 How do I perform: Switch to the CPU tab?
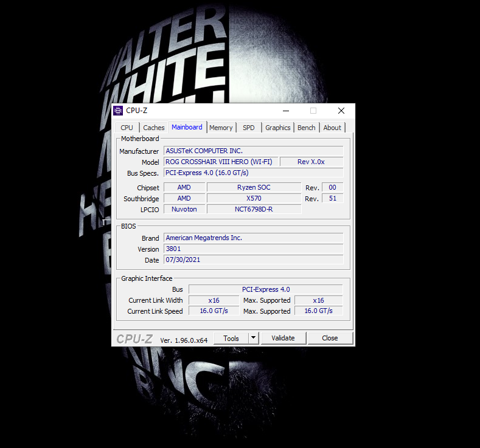127,128
